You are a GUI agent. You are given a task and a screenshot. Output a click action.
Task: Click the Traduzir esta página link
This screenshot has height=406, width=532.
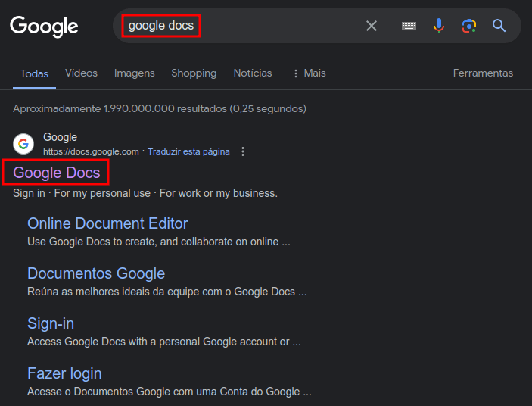[x=188, y=151]
